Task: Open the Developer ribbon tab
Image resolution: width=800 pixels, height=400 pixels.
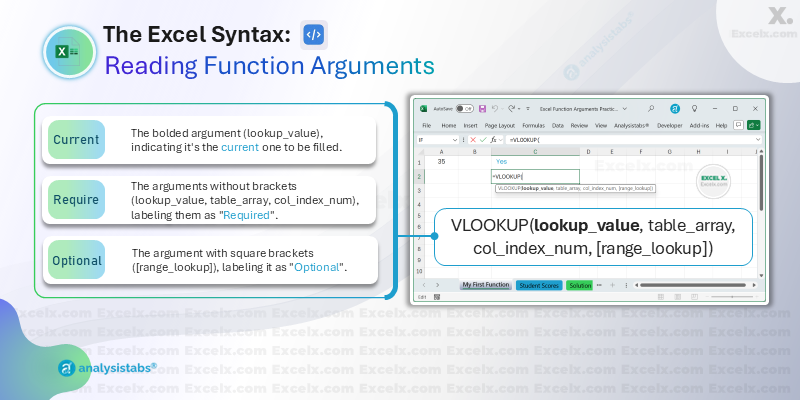Action: point(669,125)
